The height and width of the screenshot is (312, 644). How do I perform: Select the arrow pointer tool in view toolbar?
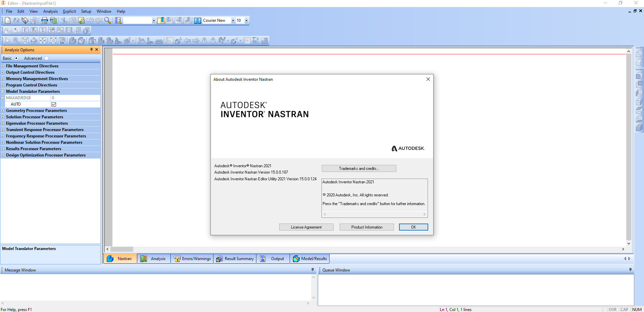point(8,41)
